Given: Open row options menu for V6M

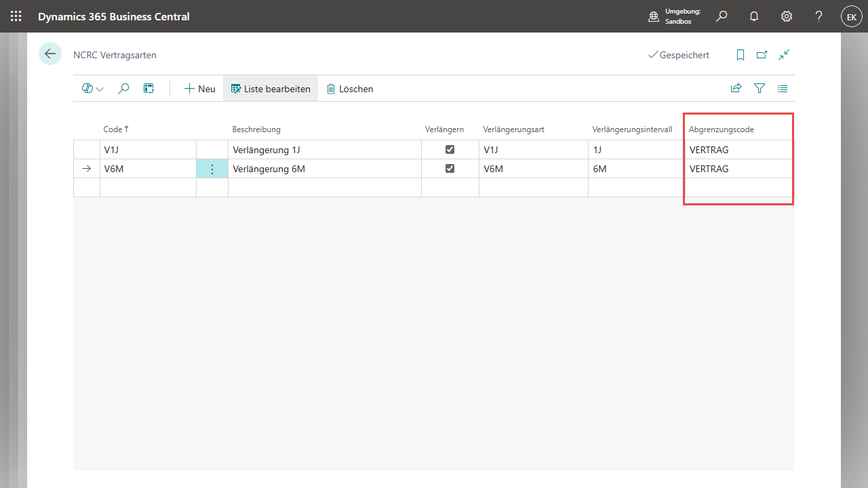Looking at the screenshot, I should click(212, 169).
